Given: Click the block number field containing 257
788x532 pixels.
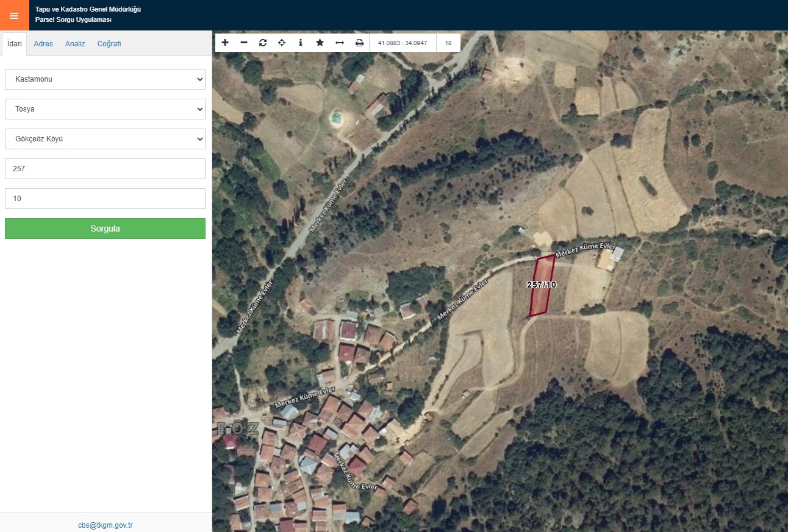Looking at the screenshot, I should tap(105, 169).
